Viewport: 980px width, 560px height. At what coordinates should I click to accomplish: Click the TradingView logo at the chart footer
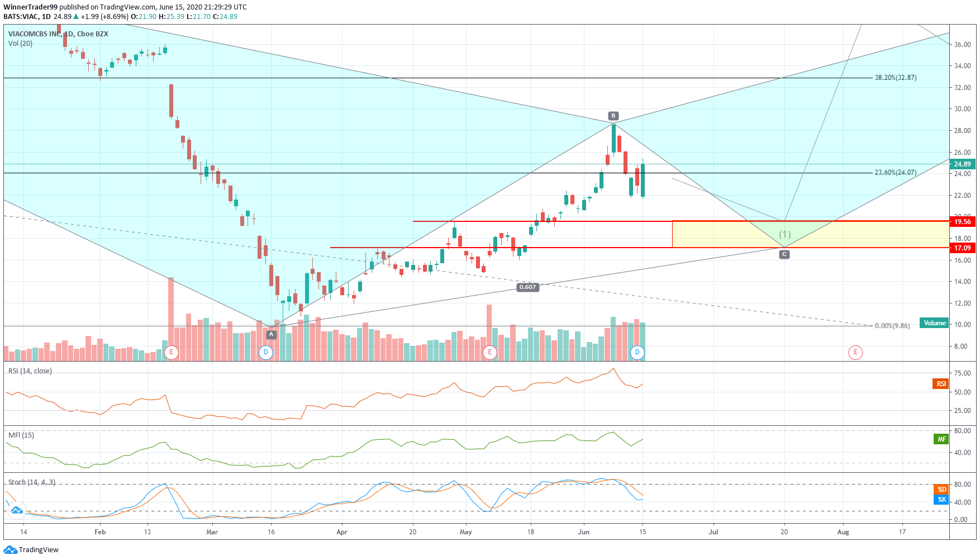31,550
